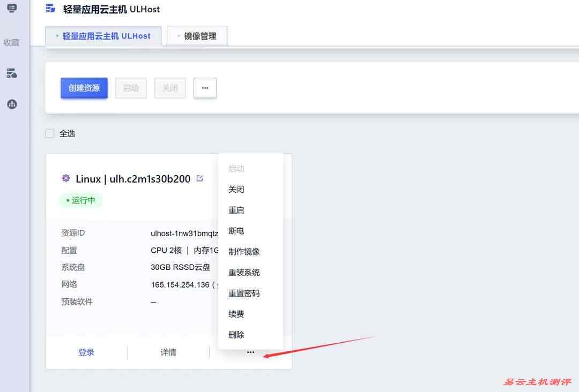Pick 重置密码 in the actions dropdown
Viewport: 579px width, 392px height.
244,293
